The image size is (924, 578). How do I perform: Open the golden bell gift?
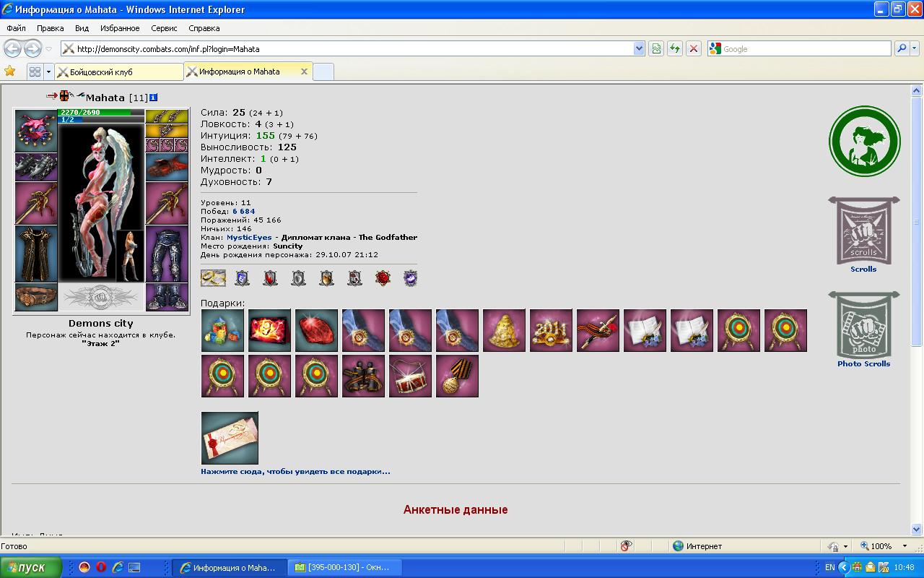click(x=504, y=331)
